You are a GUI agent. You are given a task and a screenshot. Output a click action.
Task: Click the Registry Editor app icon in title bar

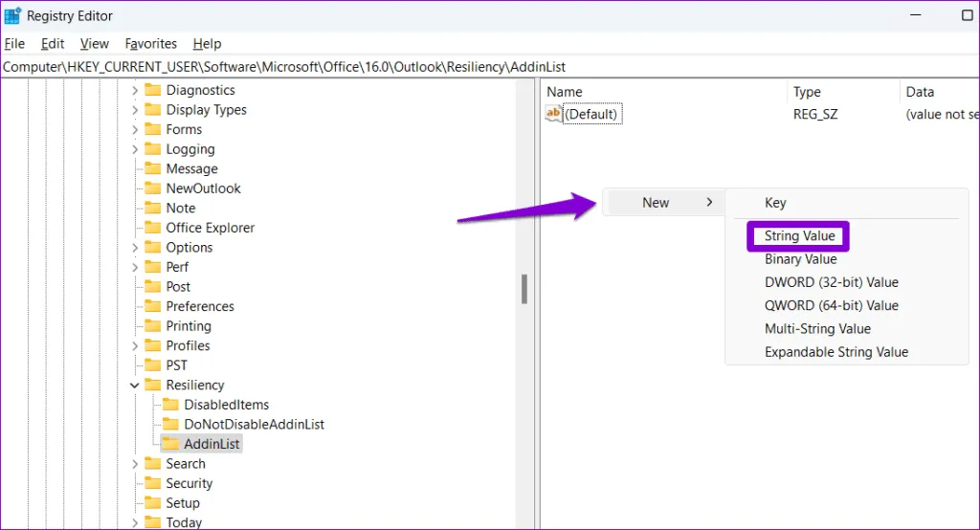pos(13,15)
